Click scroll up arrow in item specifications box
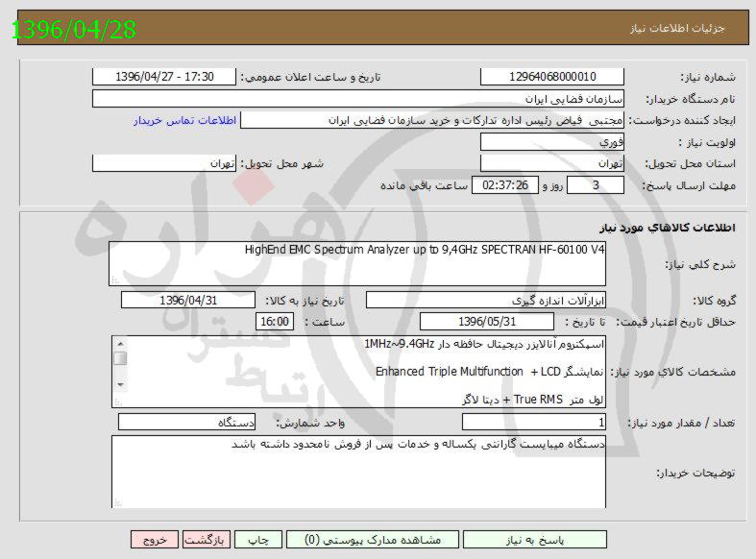The height and width of the screenshot is (559, 756). pyautogui.click(x=120, y=344)
